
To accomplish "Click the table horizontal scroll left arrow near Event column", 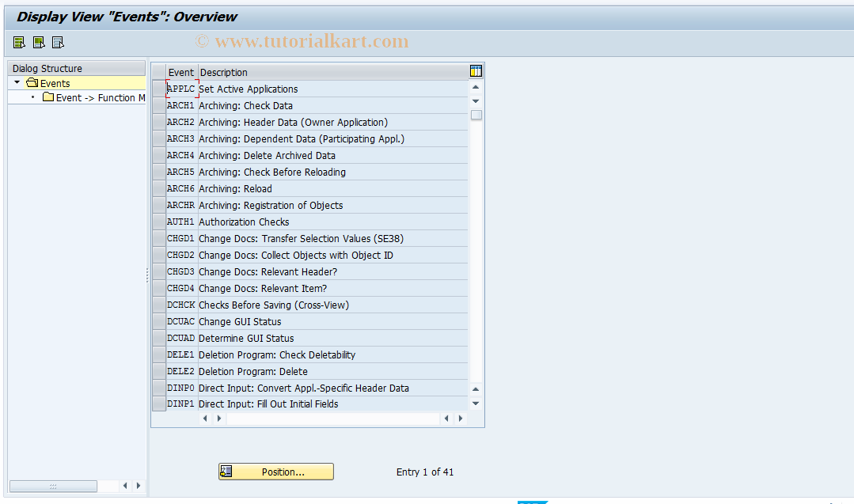I will click(x=205, y=419).
